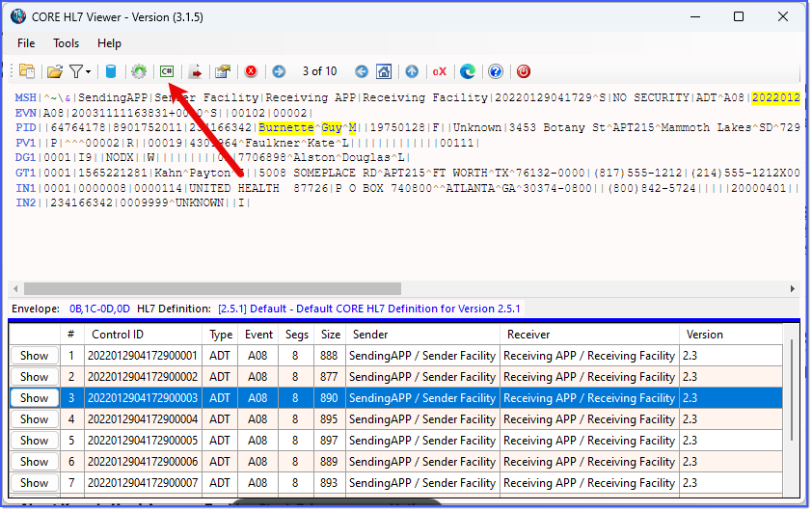Click Show button for message 4
This screenshot has width=812, height=511.
[34, 419]
